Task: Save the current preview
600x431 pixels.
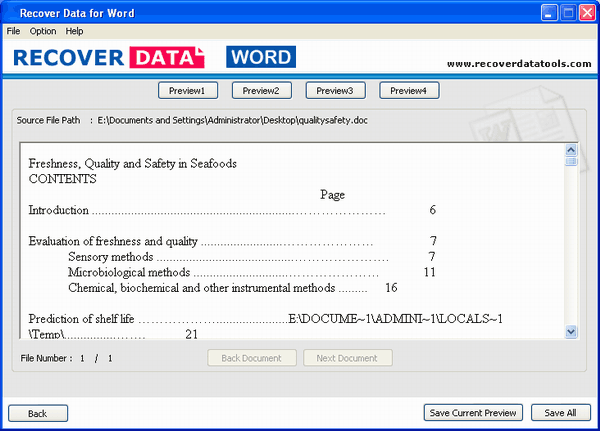Action: 472,413
